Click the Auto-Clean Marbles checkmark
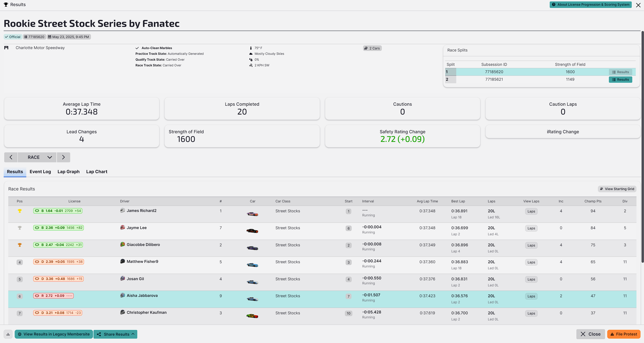The height and width of the screenshot is (343, 644). [x=137, y=48]
